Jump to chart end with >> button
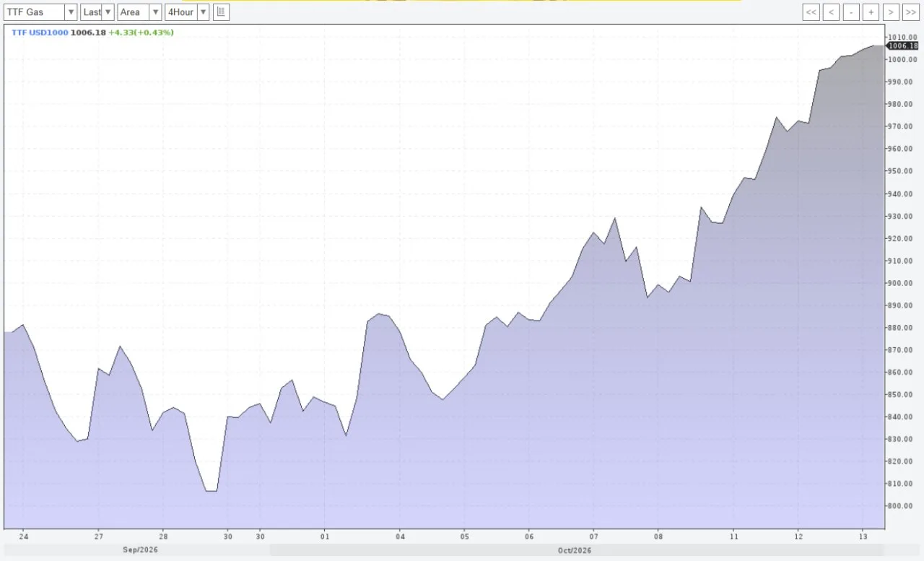Screen dimensions: 924x561 click(910, 12)
